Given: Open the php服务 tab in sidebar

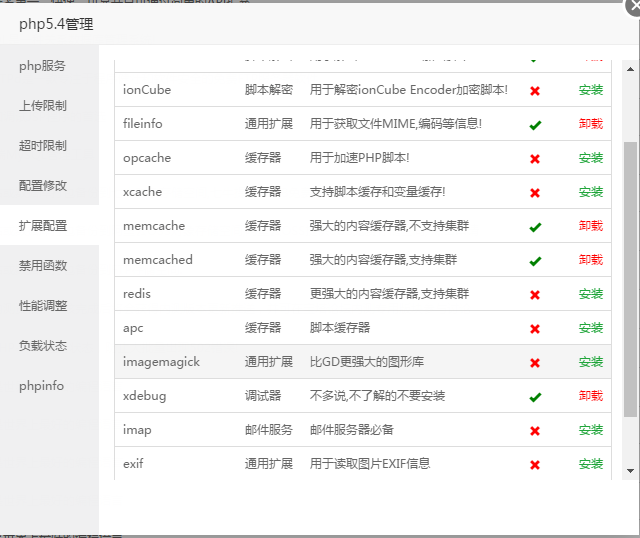Looking at the screenshot, I should pos(42,66).
